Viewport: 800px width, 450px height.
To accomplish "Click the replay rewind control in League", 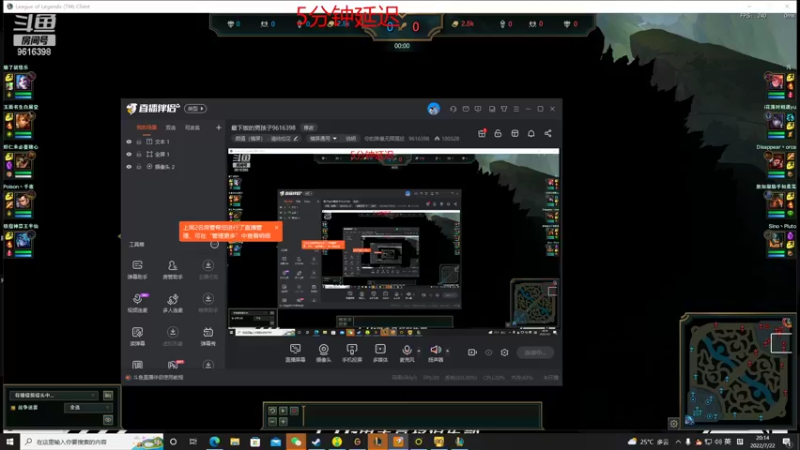I will tap(272, 411).
